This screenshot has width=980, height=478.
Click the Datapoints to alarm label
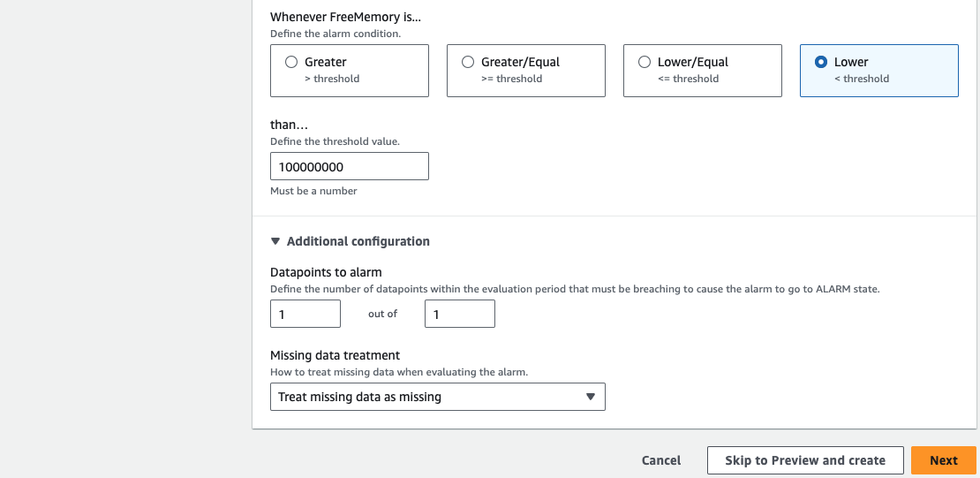[x=326, y=272]
